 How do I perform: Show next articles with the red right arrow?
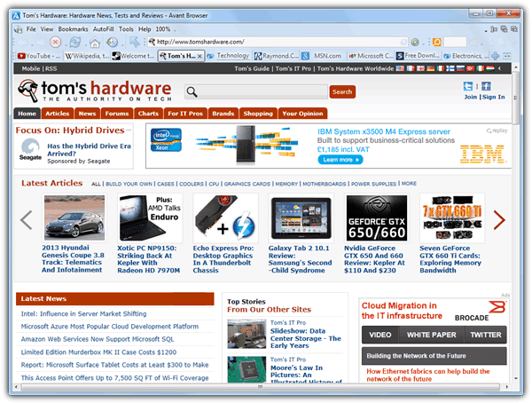click(x=499, y=220)
